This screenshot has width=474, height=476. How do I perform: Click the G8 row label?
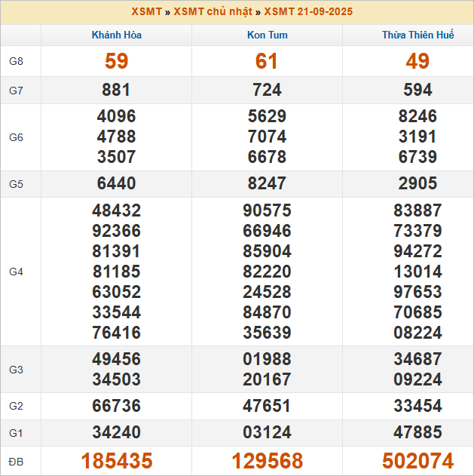(17, 62)
